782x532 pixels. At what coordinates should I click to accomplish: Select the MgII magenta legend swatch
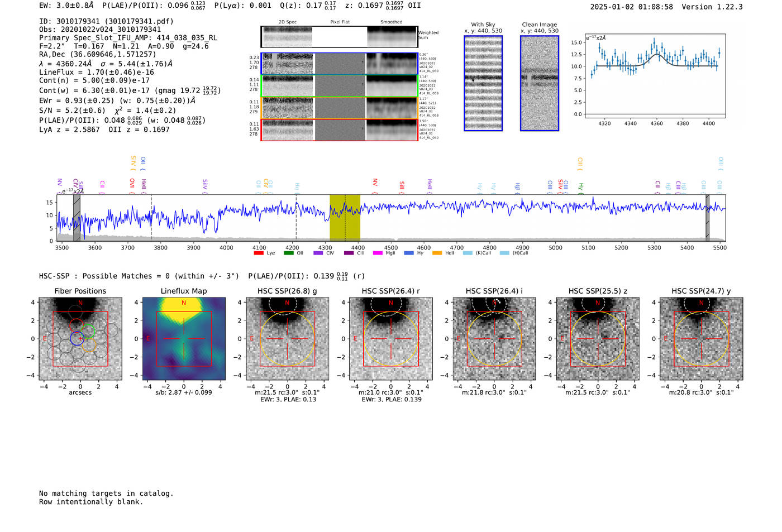click(x=378, y=253)
